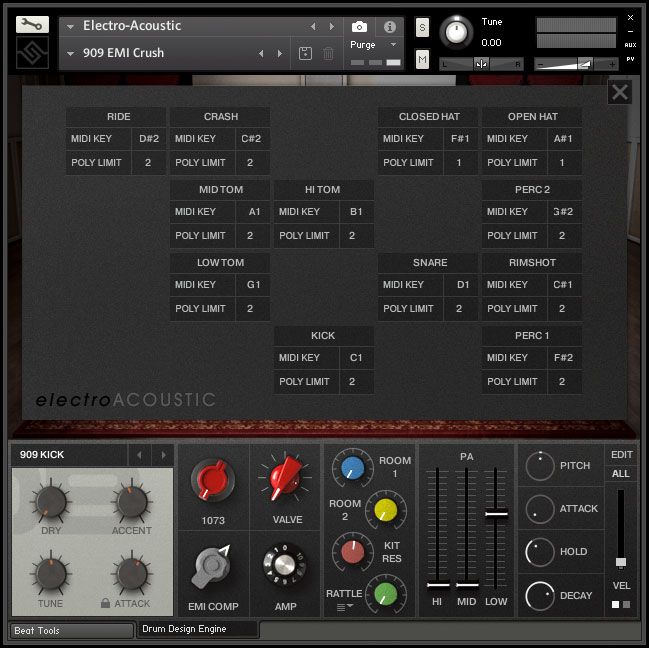The width and height of the screenshot is (649, 648).
Task: Select next drum sound in 909 KICK
Action: click(163, 455)
